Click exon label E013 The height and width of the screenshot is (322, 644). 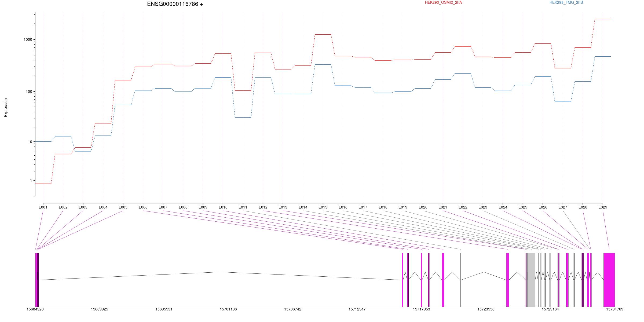283,207
